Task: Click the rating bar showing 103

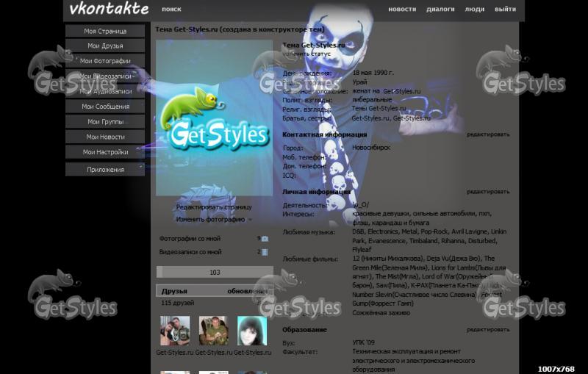Action: point(214,273)
